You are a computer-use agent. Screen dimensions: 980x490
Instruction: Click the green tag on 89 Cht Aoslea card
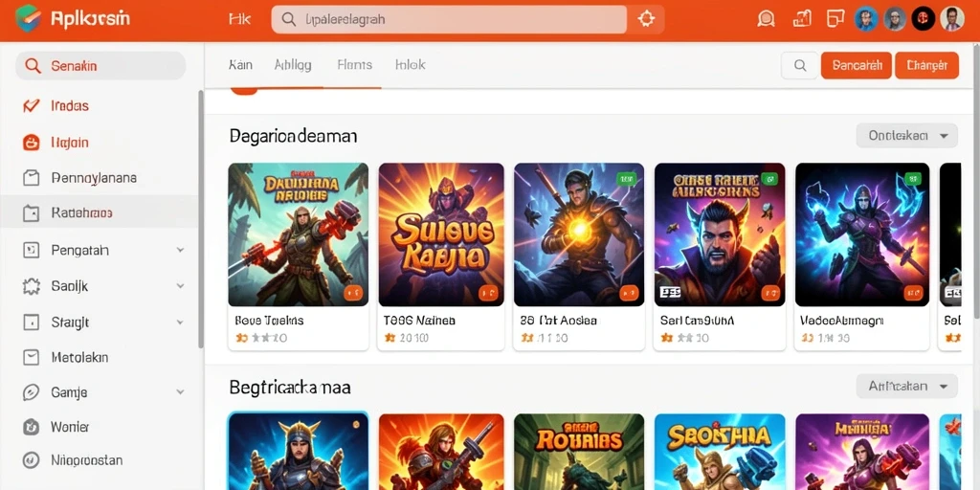(x=625, y=179)
